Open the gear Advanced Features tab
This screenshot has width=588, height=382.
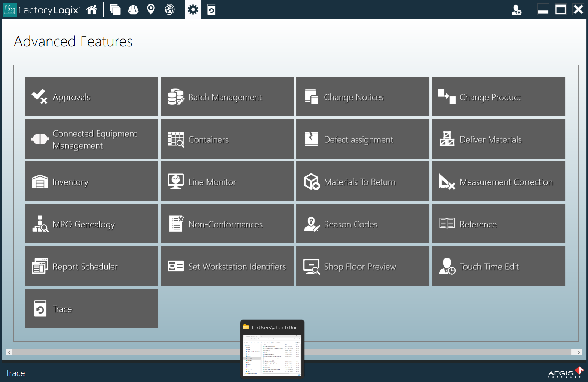[x=193, y=9]
